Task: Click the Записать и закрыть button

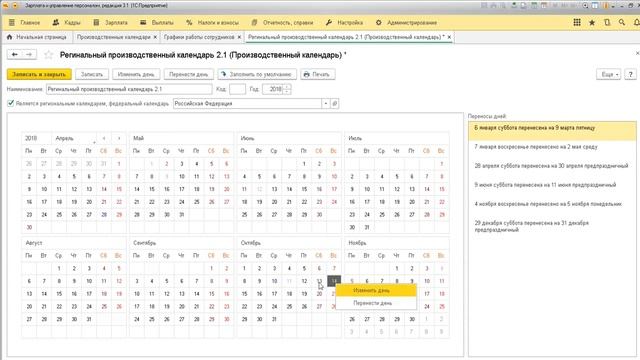Action: [x=39, y=74]
